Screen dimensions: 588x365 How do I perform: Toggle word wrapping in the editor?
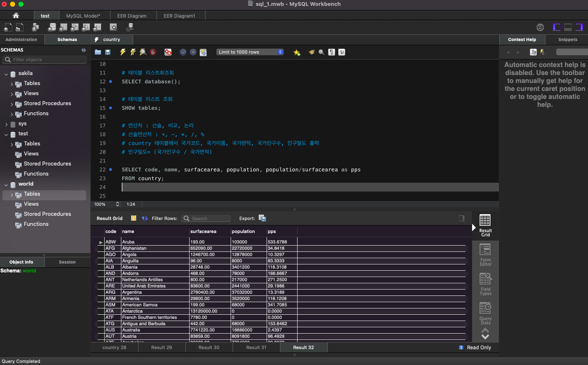coord(342,52)
